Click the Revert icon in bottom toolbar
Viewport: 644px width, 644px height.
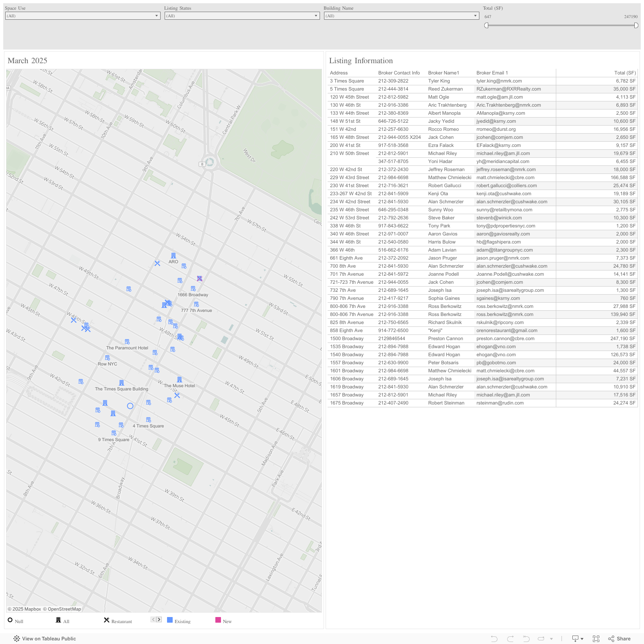click(x=526, y=639)
